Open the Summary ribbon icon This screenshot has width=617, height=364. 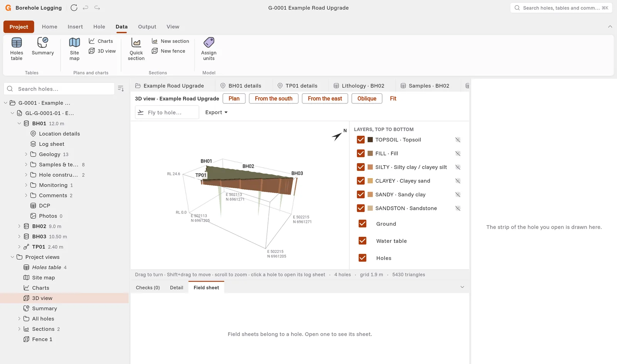click(43, 47)
